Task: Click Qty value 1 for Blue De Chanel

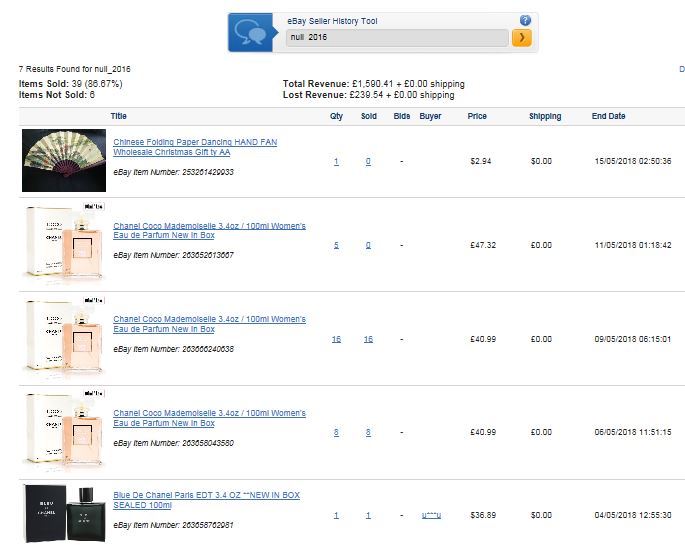Action: pos(336,515)
